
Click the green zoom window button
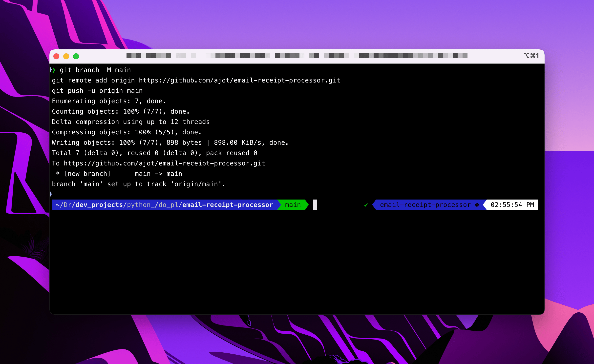(76, 56)
